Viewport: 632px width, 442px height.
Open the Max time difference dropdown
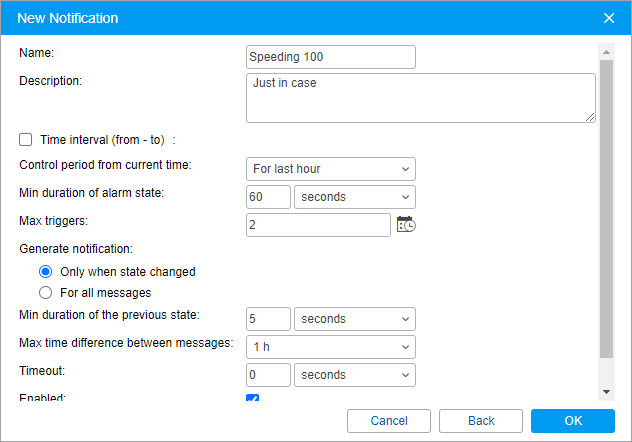pyautogui.click(x=330, y=347)
